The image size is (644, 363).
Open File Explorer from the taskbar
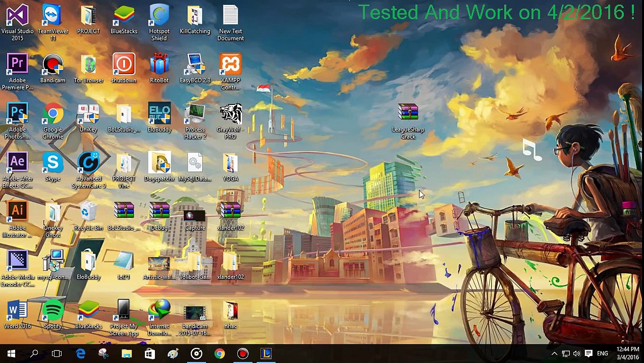pos(127,354)
